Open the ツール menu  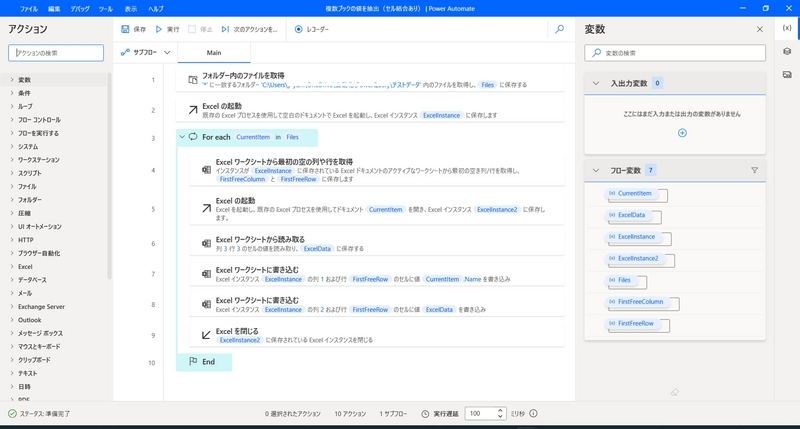(106, 9)
